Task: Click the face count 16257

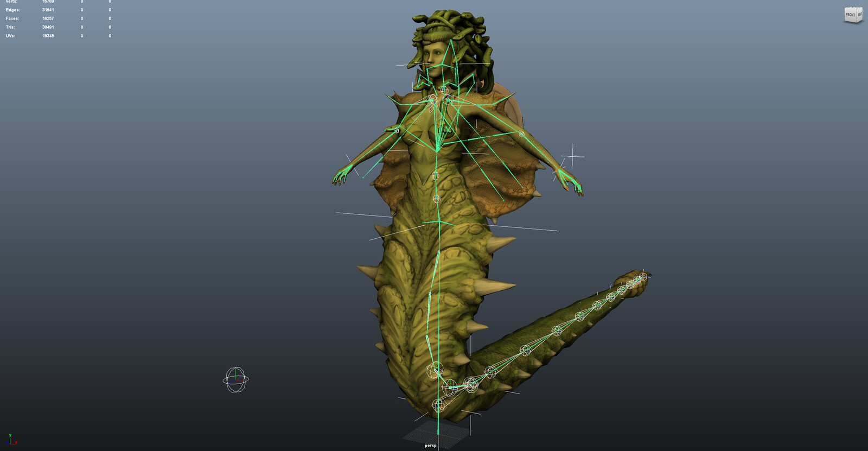Action: [x=48, y=18]
